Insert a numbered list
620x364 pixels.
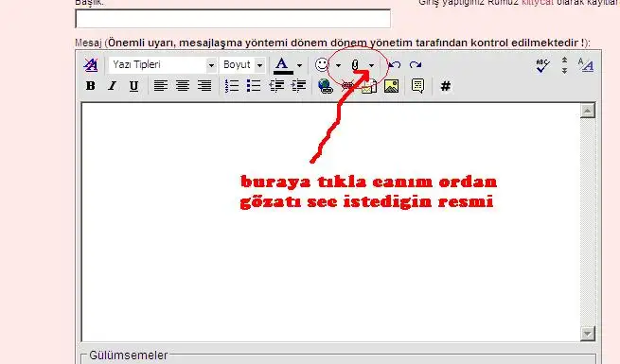tap(232, 86)
